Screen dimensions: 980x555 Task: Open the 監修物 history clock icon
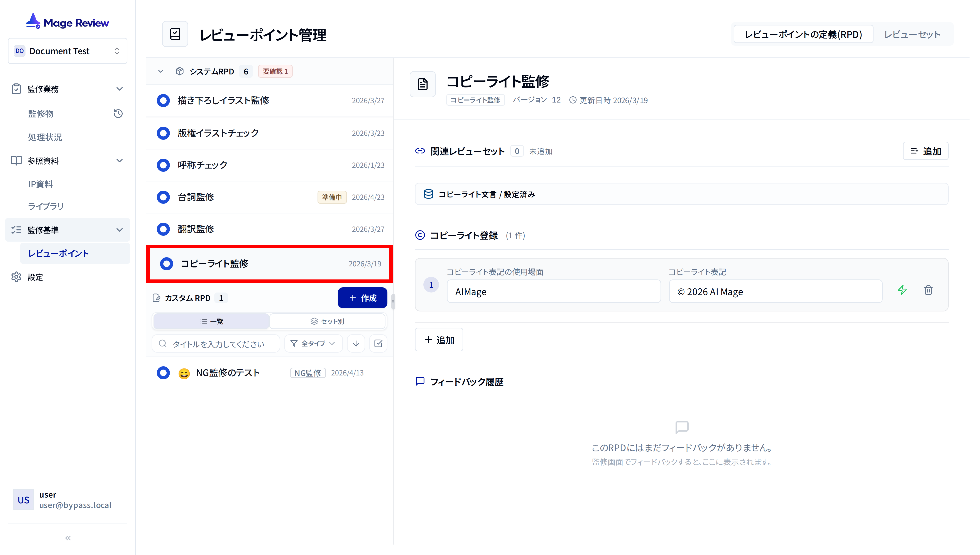[118, 113]
